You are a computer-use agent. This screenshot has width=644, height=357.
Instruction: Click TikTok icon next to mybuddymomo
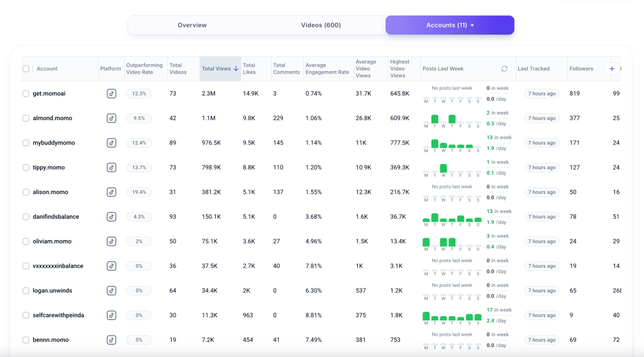(111, 143)
